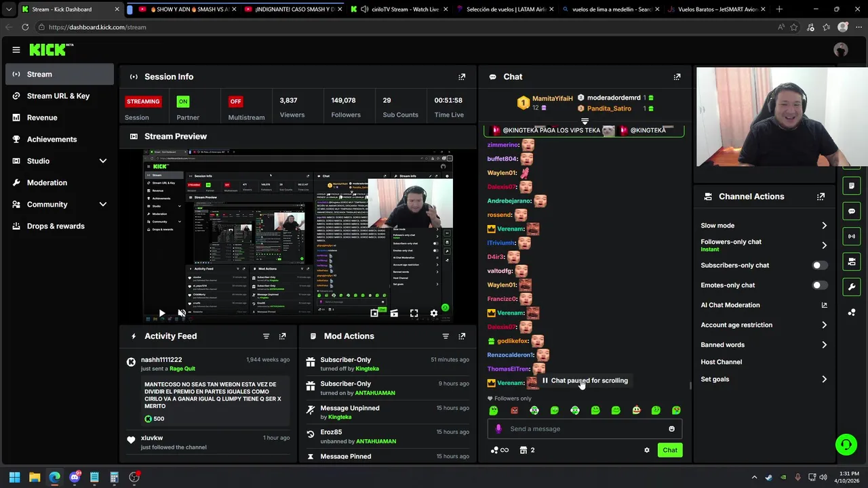The image size is (868, 488).
Task: Click xluvkw follower entry in Activity Feed
Action: pos(211,443)
